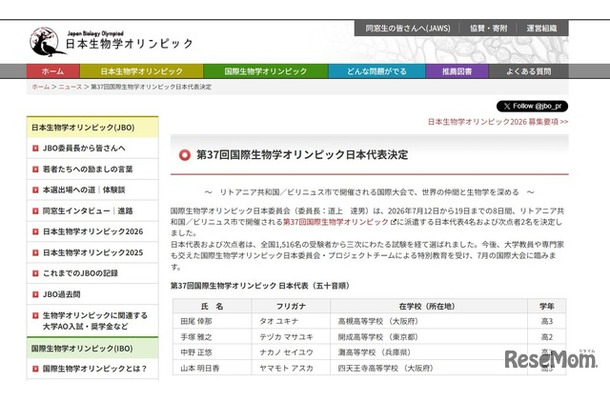Click the X Follow @jbo_pr button
The height and width of the screenshot is (400, 610).
point(532,106)
